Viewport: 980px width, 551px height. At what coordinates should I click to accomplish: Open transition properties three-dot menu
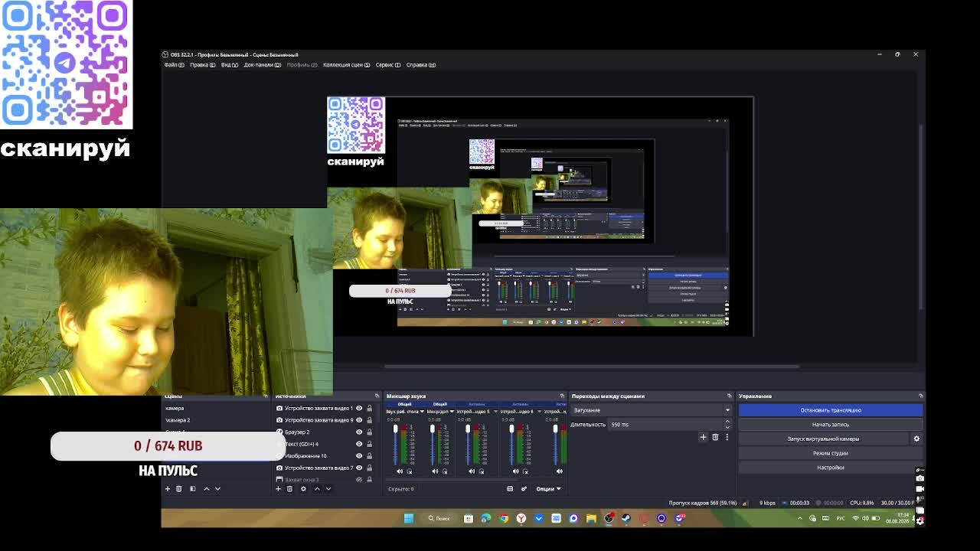727,437
